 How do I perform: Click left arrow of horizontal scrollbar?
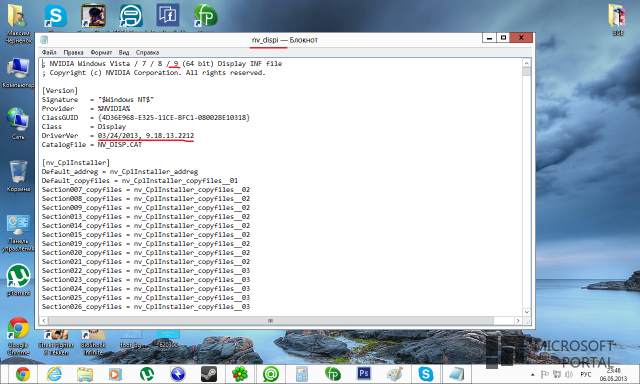44,321
